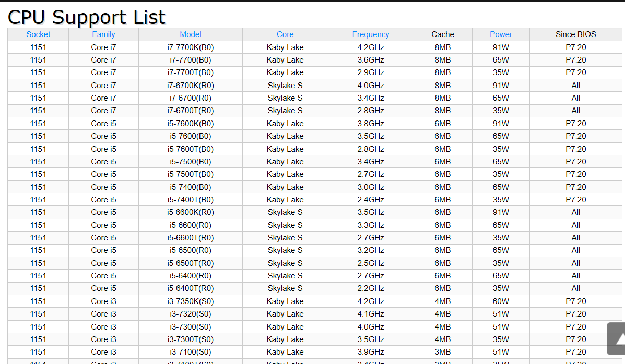This screenshot has height=364, width=625.
Task: Sort by the Socket column header
Action: pyautogui.click(x=38, y=34)
